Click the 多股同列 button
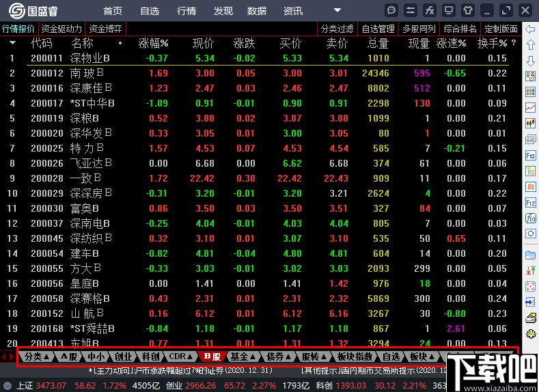 419,29
